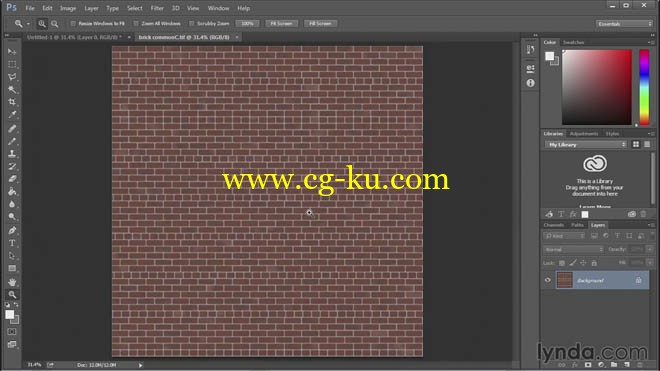Screen dimensions: 660x371
Task: Create new adjustment layer icon
Action: click(x=601, y=365)
